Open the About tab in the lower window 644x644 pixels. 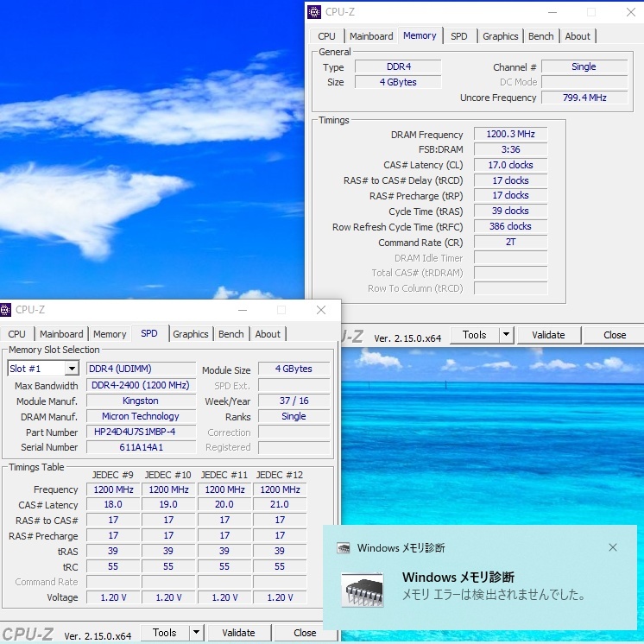pos(268,334)
